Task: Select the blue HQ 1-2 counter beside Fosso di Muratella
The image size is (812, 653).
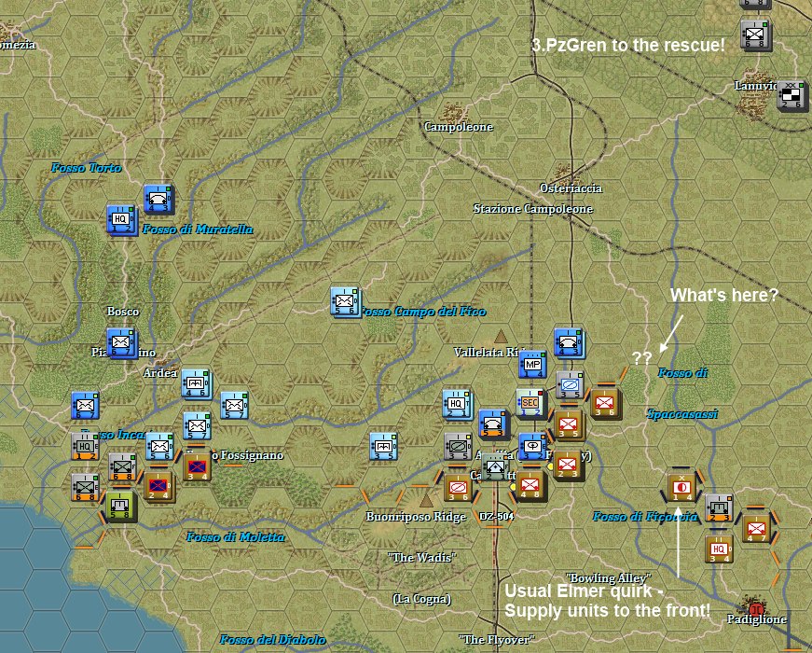Action: click(122, 220)
